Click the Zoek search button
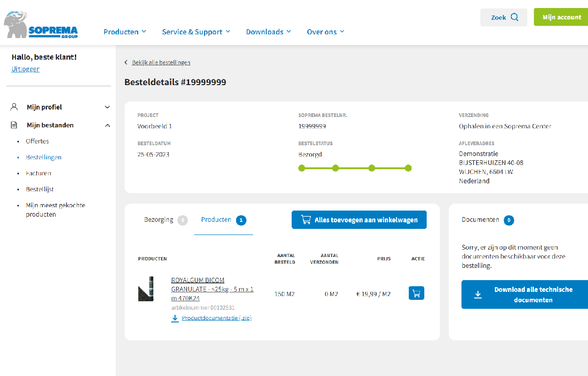The height and width of the screenshot is (376, 588). tap(504, 17)
